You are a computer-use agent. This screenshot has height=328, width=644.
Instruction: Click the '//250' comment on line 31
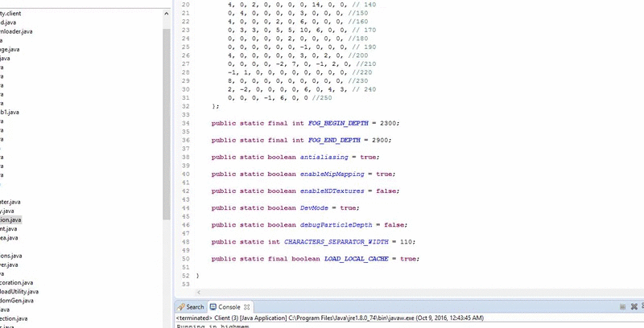tap(322, 97)
